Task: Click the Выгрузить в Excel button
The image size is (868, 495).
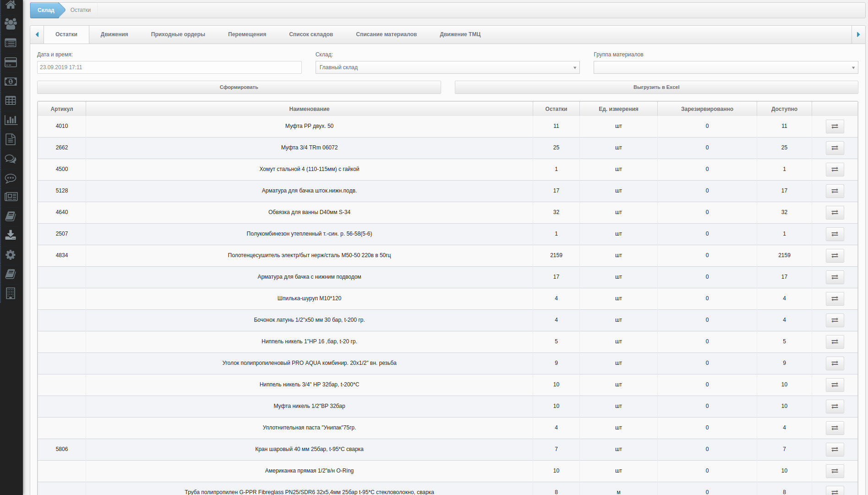Action: 656,87
